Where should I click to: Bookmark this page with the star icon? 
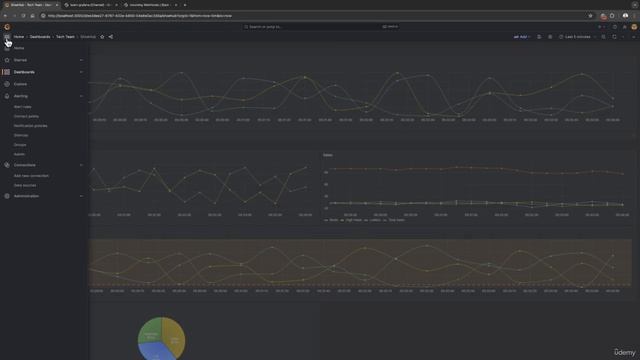(590, 16)
